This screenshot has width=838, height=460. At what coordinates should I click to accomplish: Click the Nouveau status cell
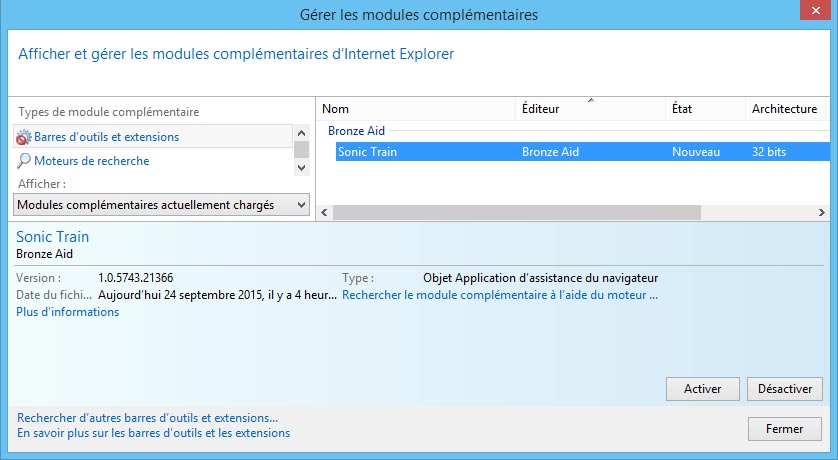(696, 152)
